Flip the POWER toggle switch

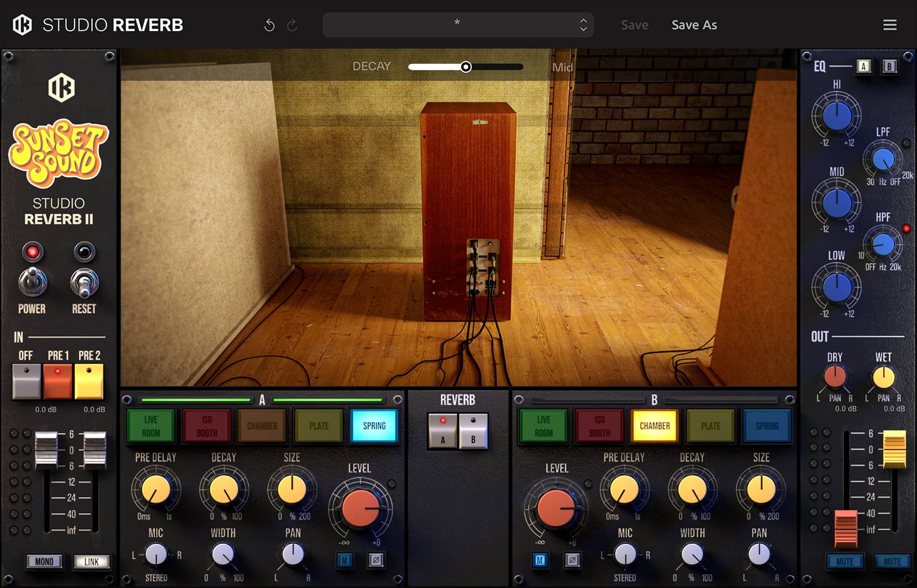tap(32, 282)
